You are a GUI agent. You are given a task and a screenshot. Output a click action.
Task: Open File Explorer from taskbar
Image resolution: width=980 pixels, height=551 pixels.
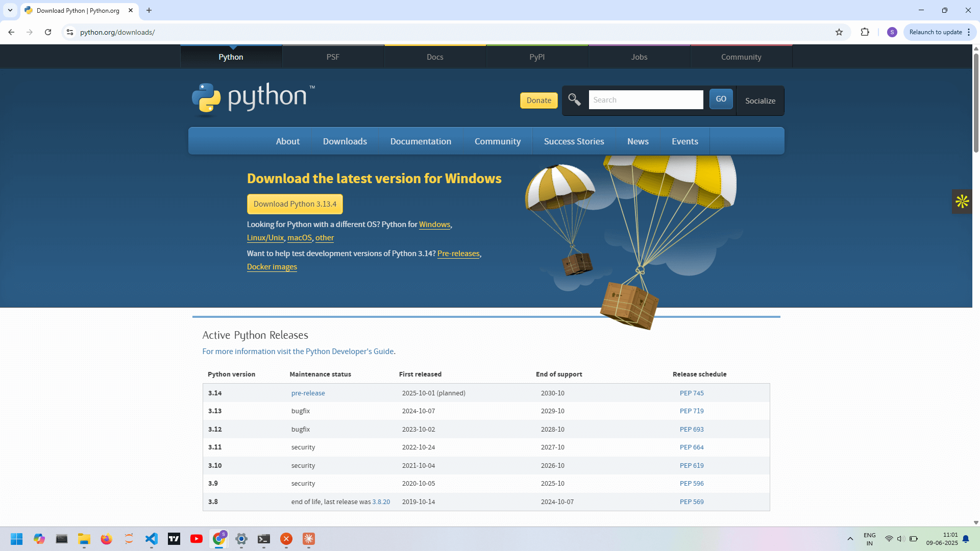(84, 539)
